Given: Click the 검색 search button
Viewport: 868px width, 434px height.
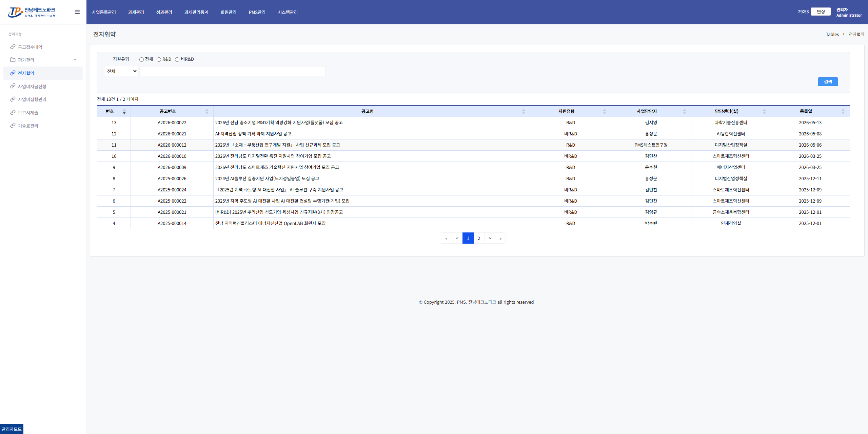Looking at the screenshot, I should point(828,82).
